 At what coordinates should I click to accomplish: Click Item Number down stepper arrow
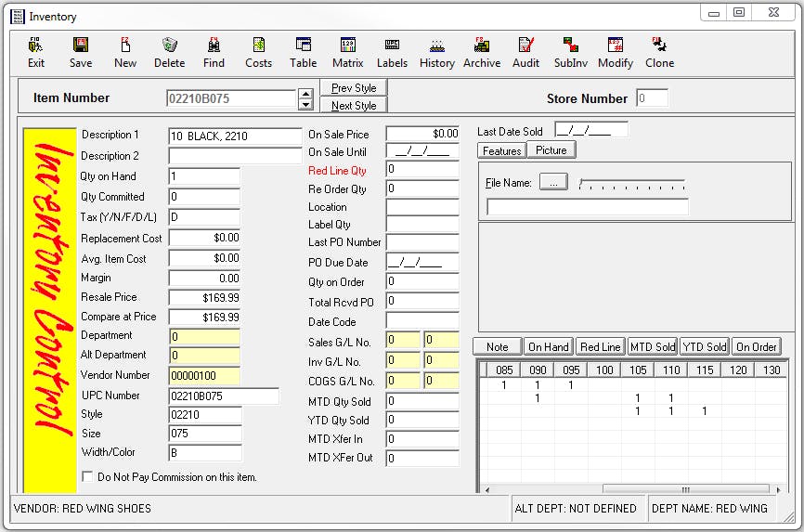305,103
